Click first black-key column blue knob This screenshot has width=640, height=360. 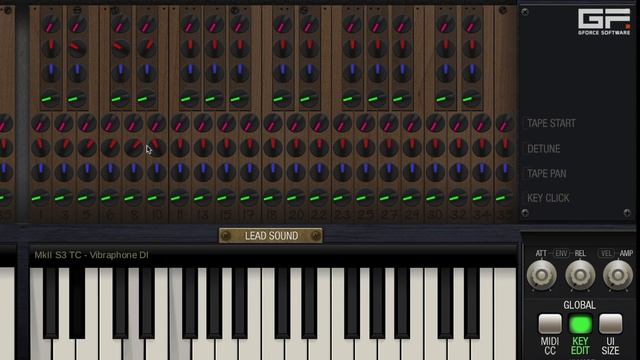coord(51,72)
